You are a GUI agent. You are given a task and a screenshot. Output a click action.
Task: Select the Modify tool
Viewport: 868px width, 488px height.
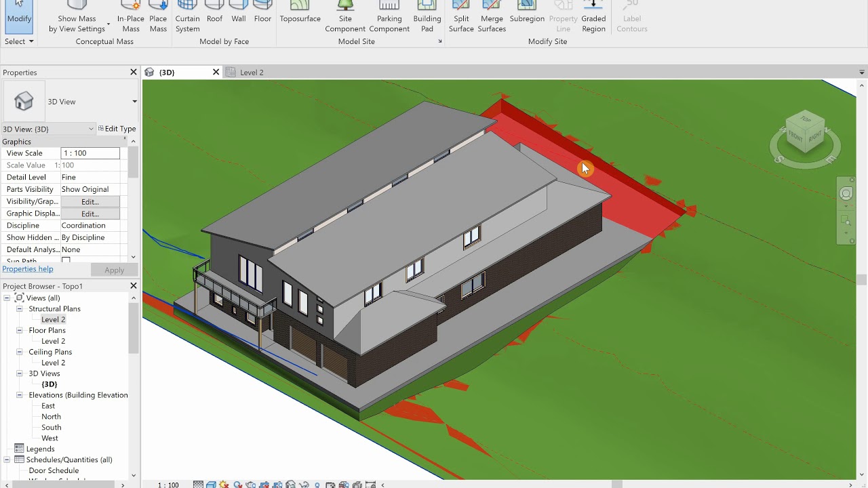click(x=19, y=16)
